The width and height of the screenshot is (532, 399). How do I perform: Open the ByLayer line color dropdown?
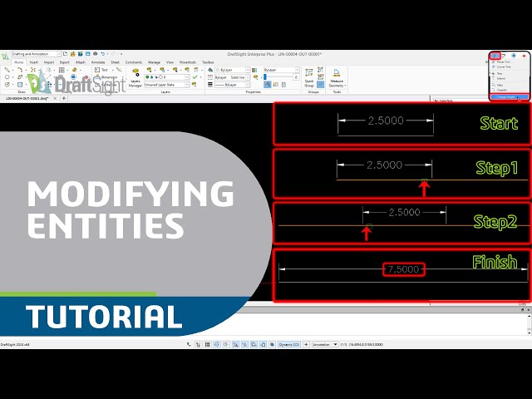[233, 70]
